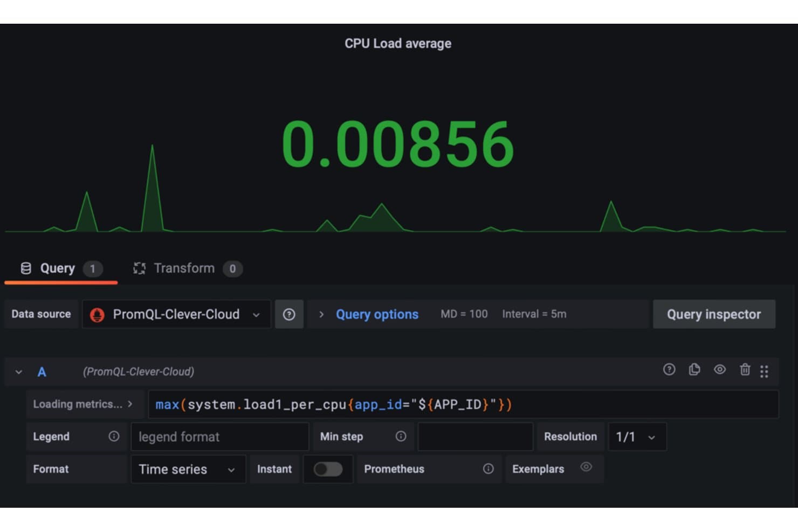The width and height of the screenshot is (798, 532).
Task: Click the (PromQL-Clever-Cloud) label in query row
Action: (139, 372)
